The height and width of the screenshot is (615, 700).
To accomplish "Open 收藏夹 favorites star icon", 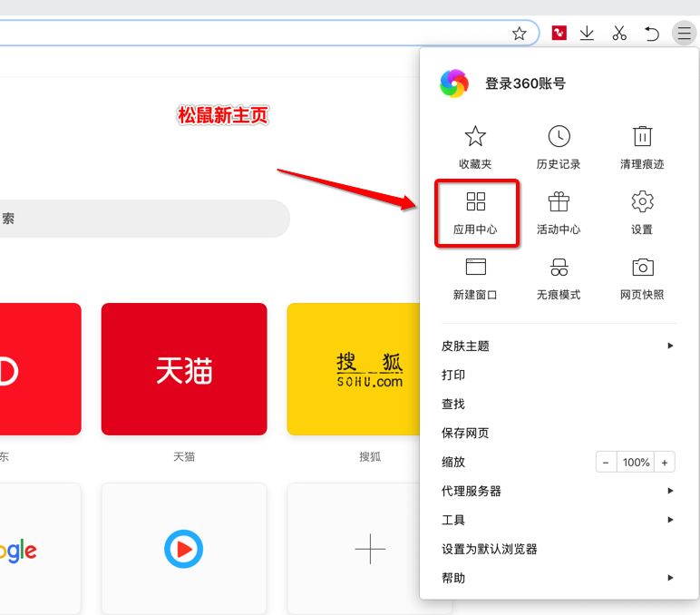I will pos(475,136).
